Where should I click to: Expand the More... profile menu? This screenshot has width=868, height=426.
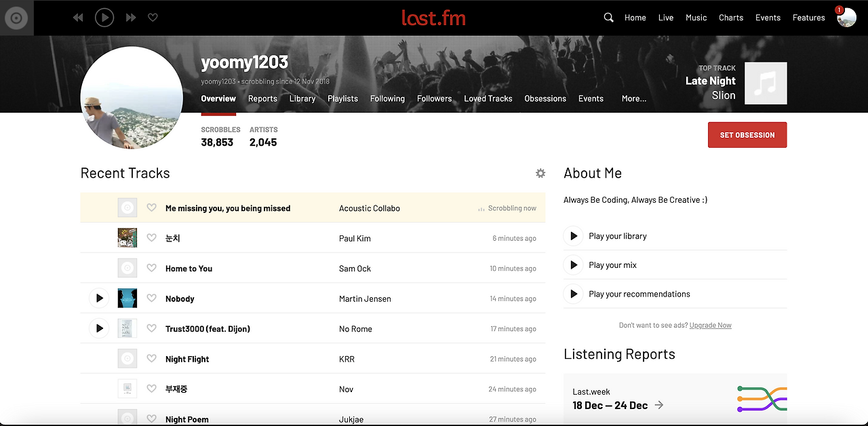(x=634, y=98)
